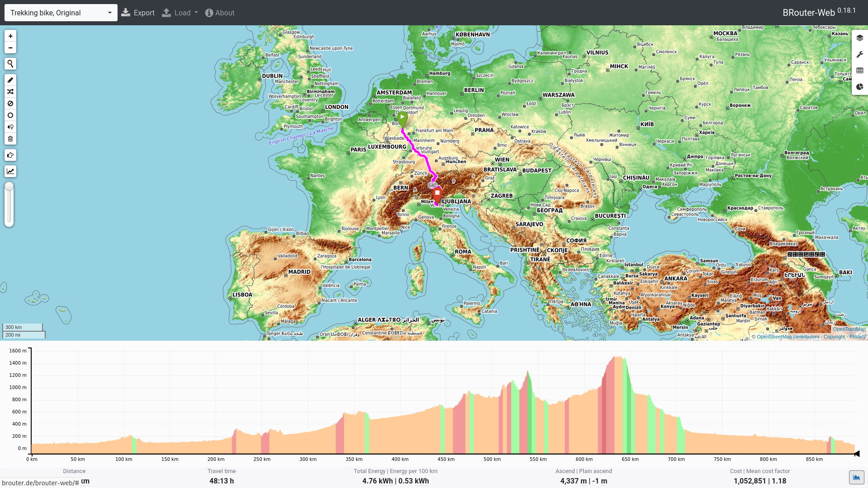Toggle the elevation chart line-graph button
This screenshot has height=488, width=868.
10,171
